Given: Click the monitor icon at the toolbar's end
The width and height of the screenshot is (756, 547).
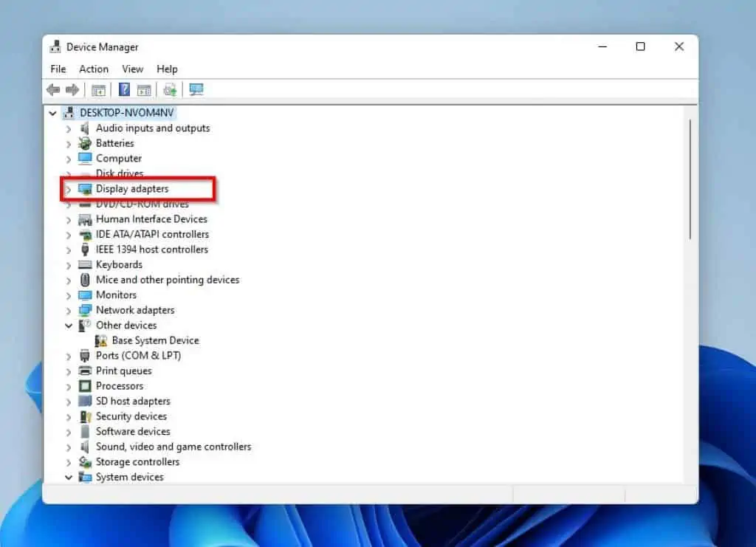Looking at the screenshot, I should pos(195,89).
